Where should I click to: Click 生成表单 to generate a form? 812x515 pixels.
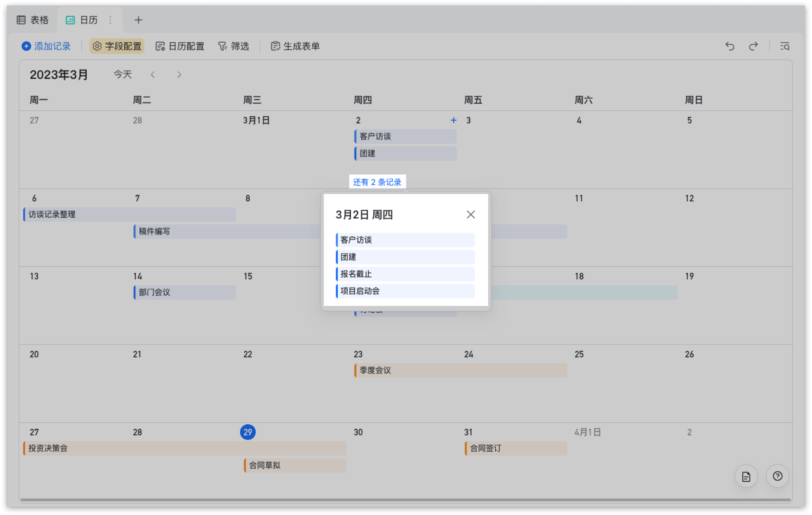click(295, 46)
